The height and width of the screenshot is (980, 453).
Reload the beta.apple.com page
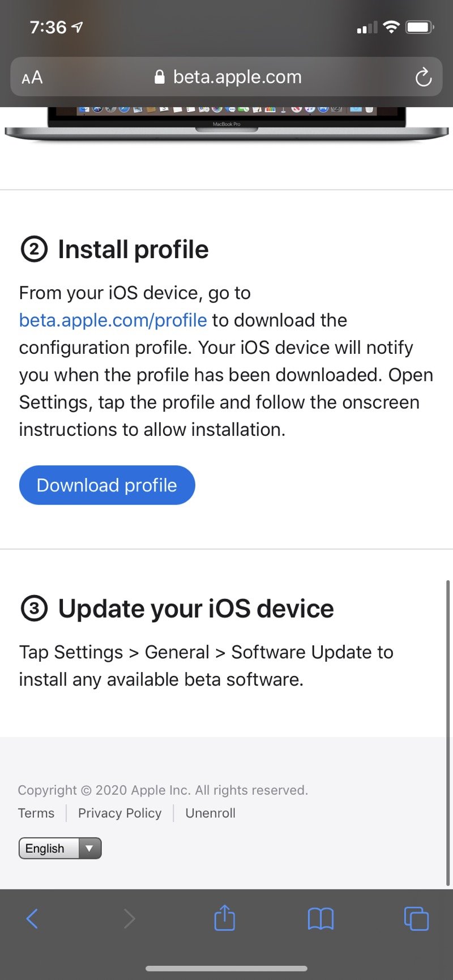tap(424, 78)
